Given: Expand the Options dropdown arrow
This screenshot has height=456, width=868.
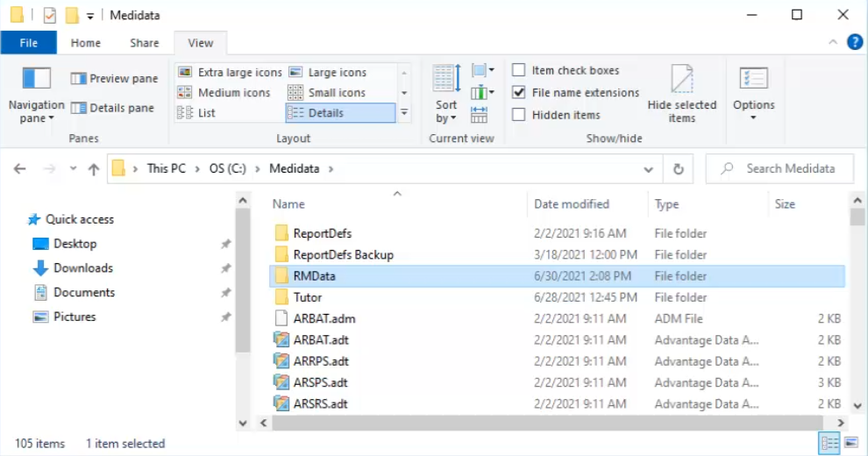Looking at the screenshot, I should click(x=753, y=118).
